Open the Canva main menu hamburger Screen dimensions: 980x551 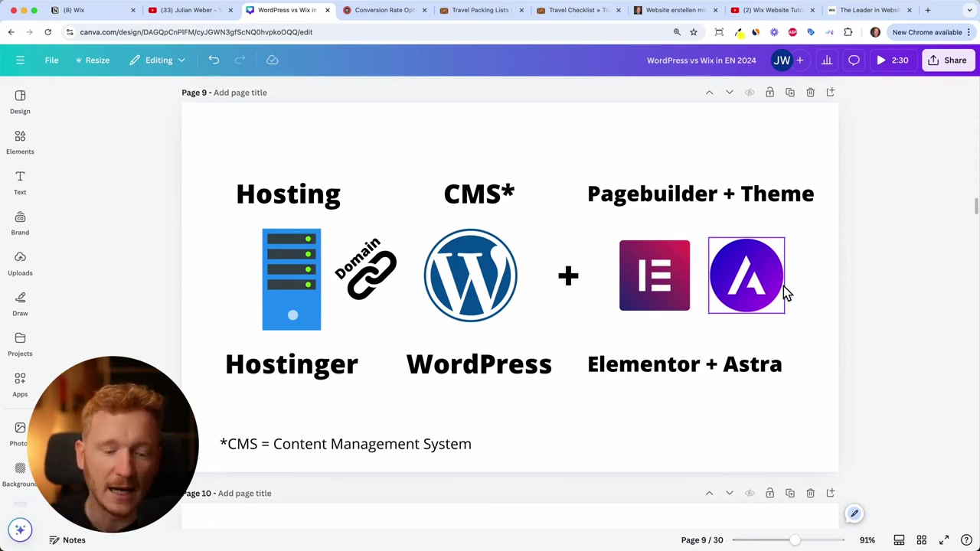(20, 60)
